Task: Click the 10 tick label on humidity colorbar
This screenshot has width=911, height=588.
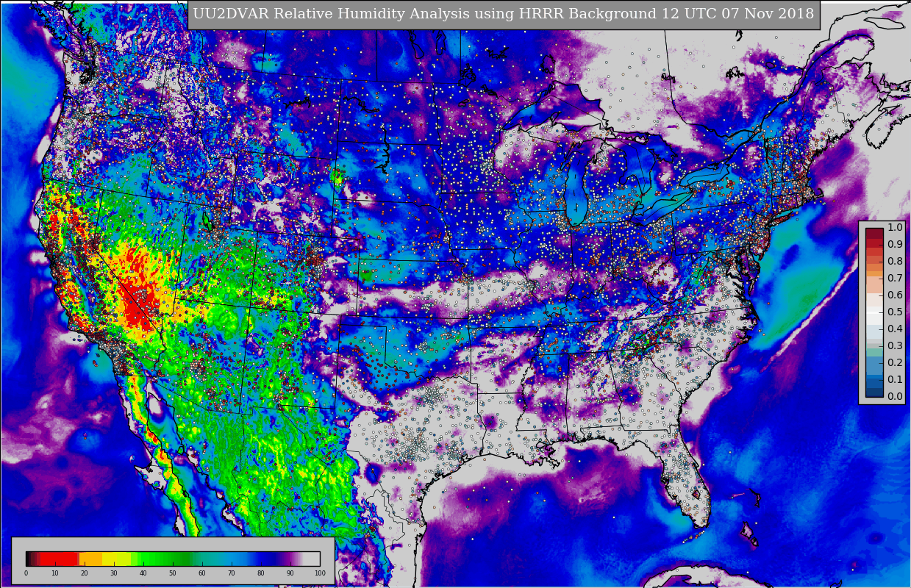Action: click(55, 573)
